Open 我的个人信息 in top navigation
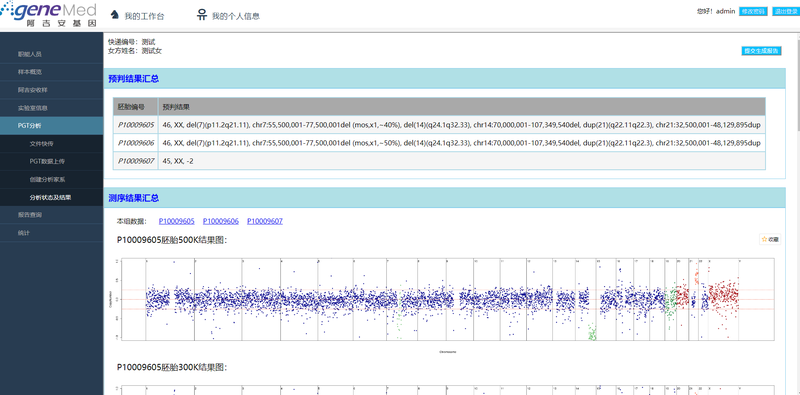This screenshot has height=395, width=800. [x=236, y=16]
